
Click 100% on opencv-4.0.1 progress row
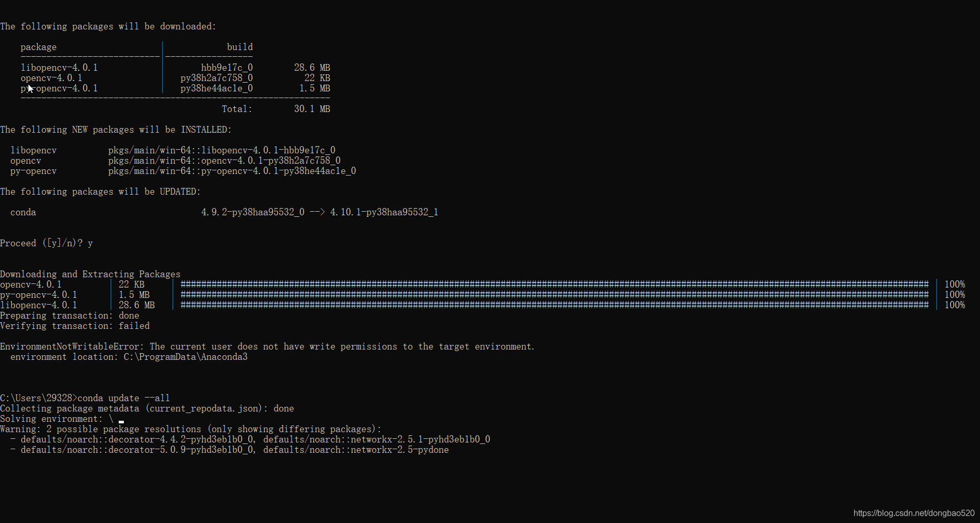[x=955, y=284]
